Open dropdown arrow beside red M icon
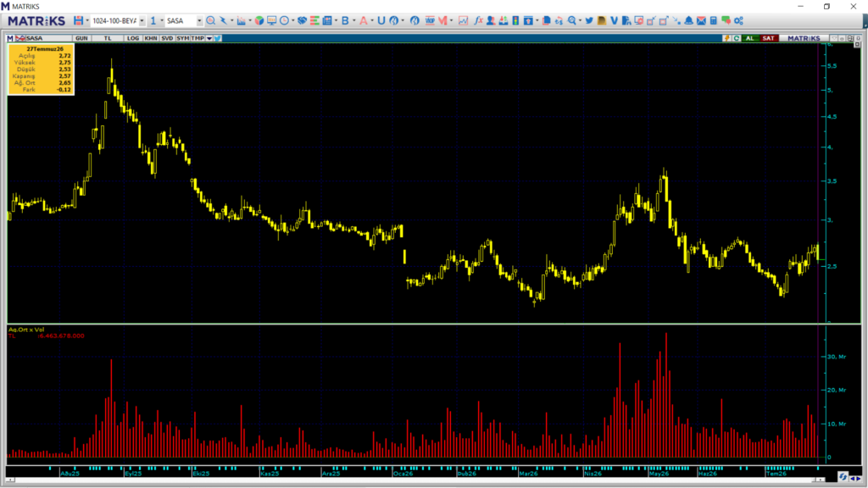 point(452,20)
